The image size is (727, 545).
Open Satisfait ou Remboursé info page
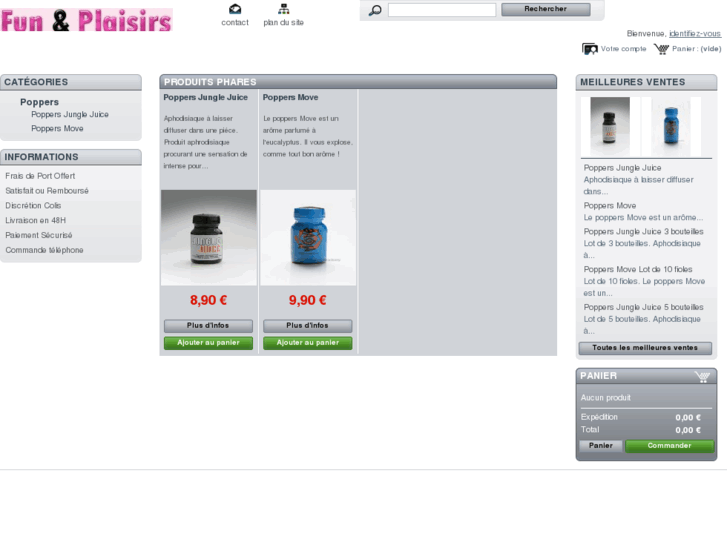(47, 191)
